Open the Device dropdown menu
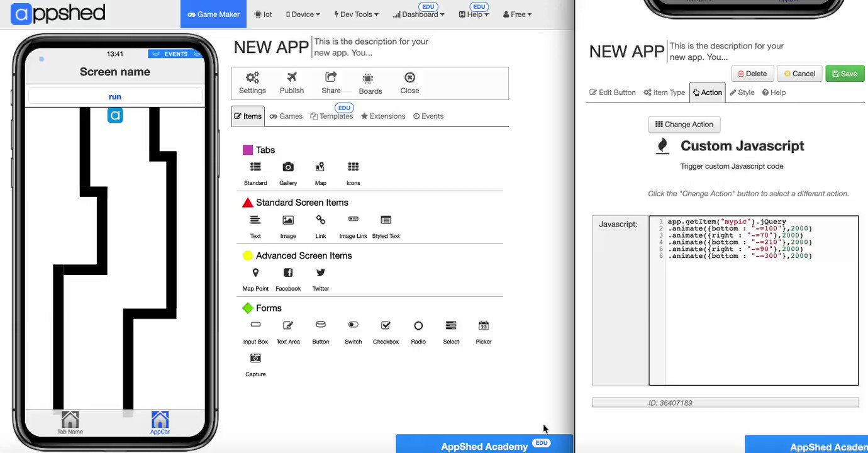Image resolution: width=868 pixels, height=453 pixels. pyautogui.click(x=303, y=14)
